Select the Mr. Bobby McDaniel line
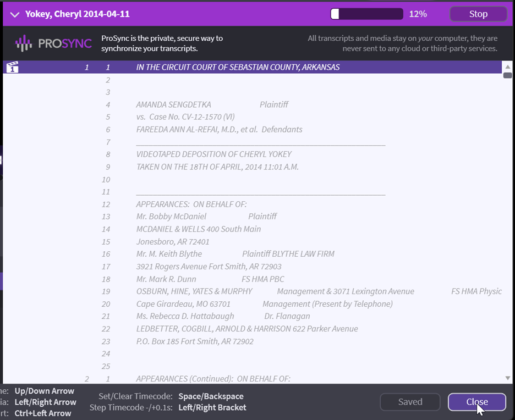The height and width of the screenshot is (420, 515). [206, 217]
